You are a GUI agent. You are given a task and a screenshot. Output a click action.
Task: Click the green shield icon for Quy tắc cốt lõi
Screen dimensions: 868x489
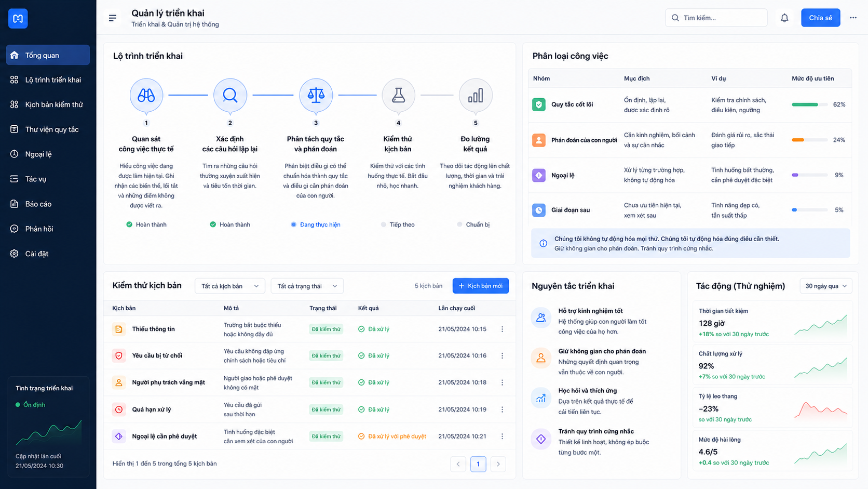[x=539, y=104]
